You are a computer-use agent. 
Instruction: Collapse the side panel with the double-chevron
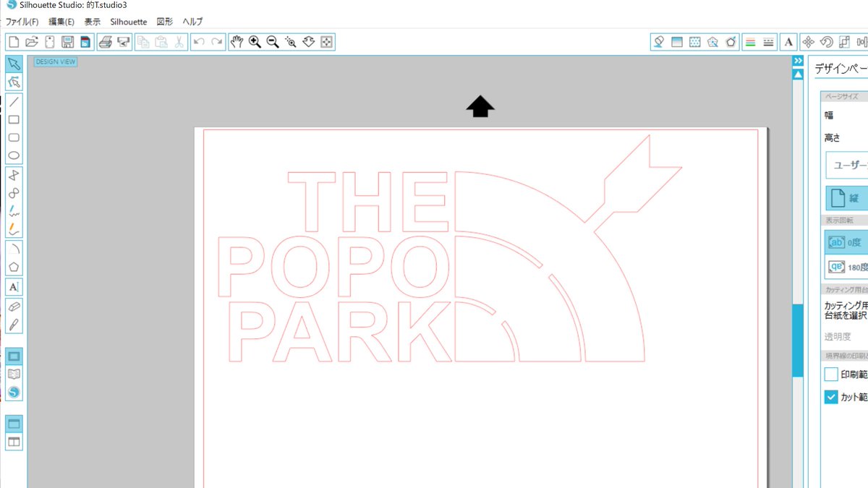tap(798, 61)
